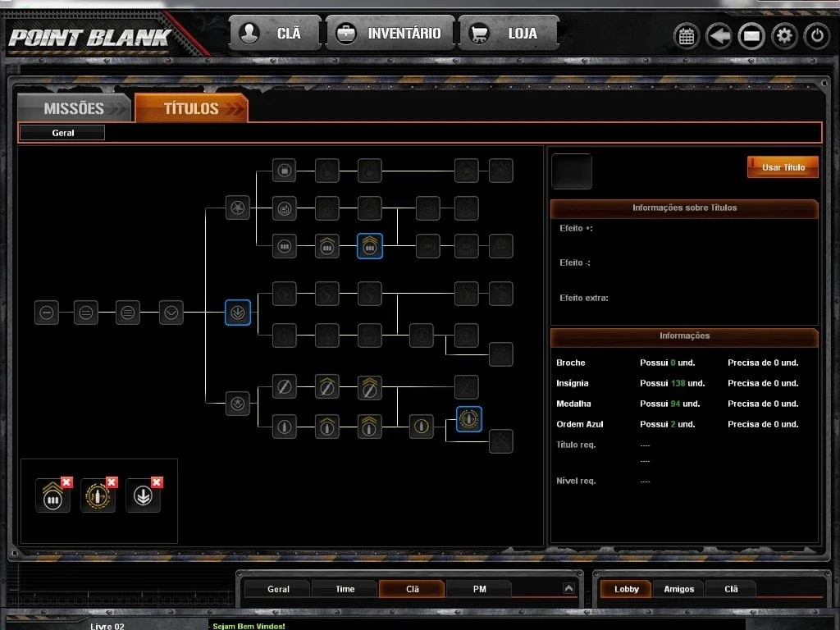Image resolution: width=840 pixels, height=630 pixels.
Task: Click the equipped bullet wreath title slot
Action: [x=98, y=496]
